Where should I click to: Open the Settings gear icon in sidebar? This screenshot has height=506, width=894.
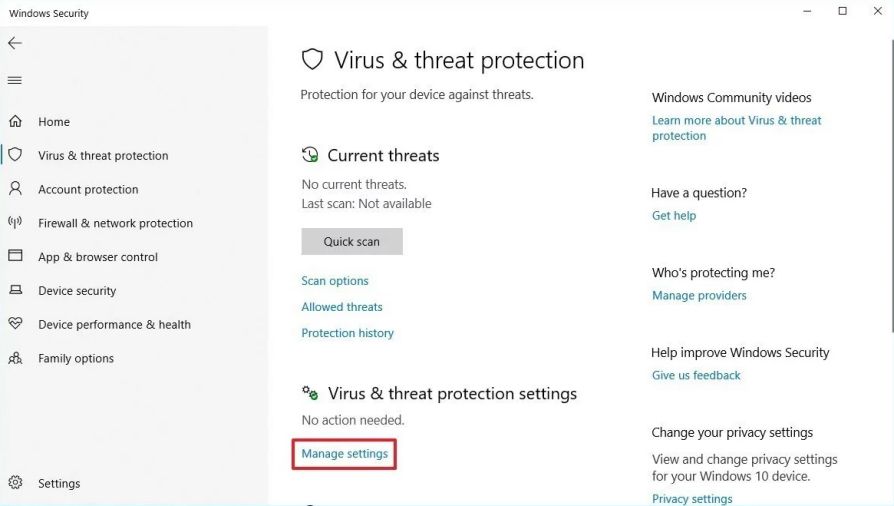15,483
